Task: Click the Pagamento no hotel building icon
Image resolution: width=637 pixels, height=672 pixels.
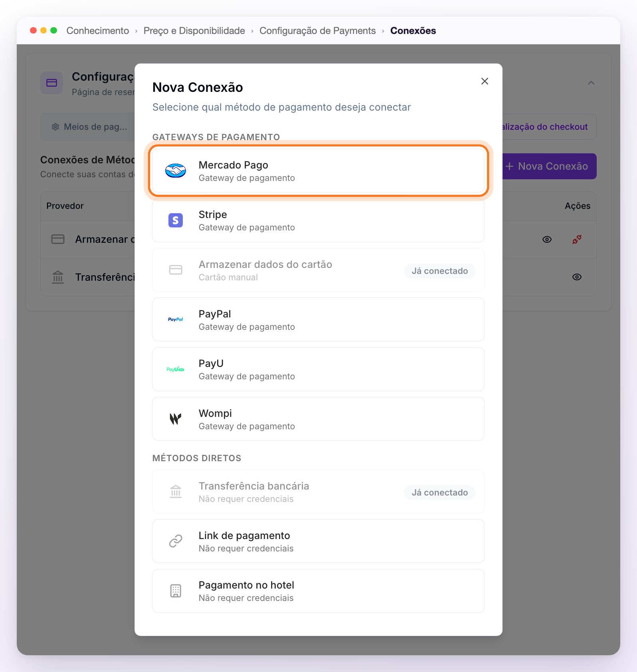Action: [x=176, y=591]
